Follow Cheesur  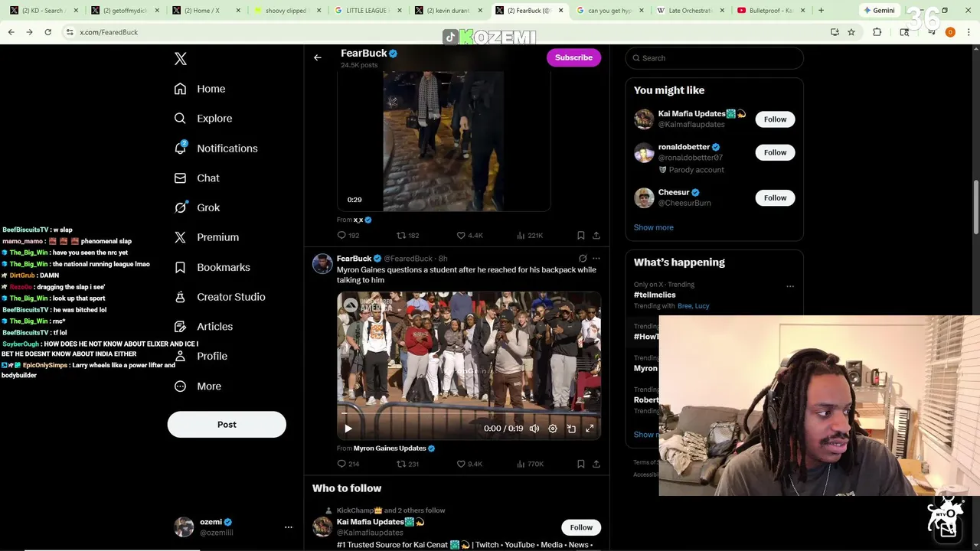775,198
